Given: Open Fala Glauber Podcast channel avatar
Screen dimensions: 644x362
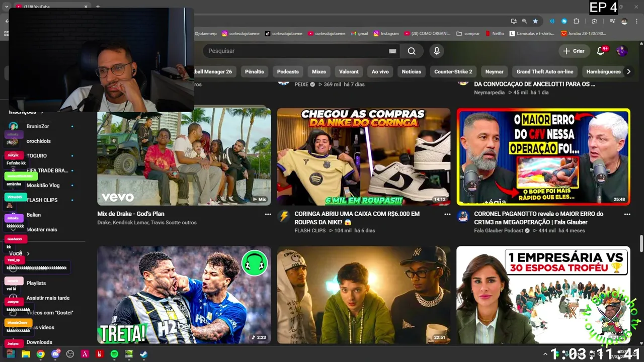Looking at the screenshot, I should tap(463, 216).
